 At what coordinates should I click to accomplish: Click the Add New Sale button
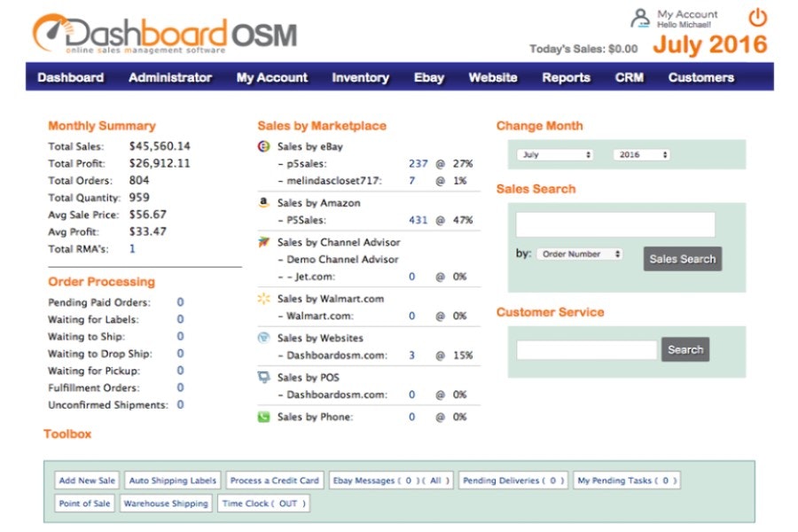point(86,480)
